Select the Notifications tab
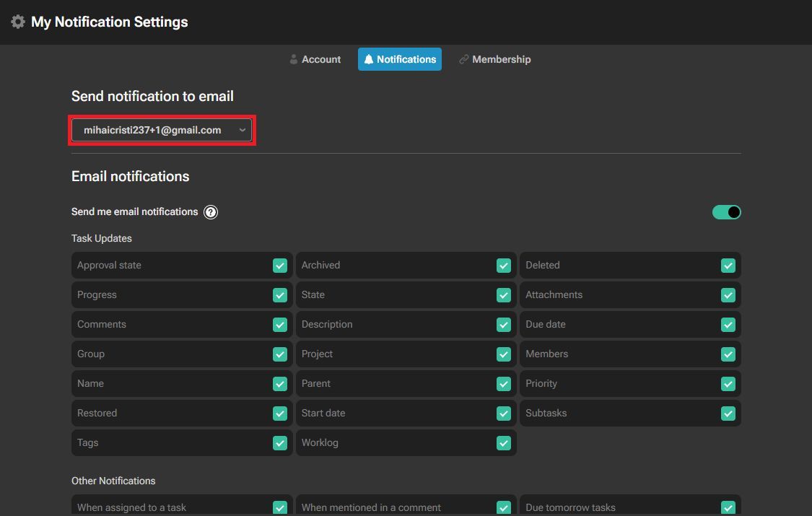The height and width of the screenshot is (516, 812). [400, 59]
